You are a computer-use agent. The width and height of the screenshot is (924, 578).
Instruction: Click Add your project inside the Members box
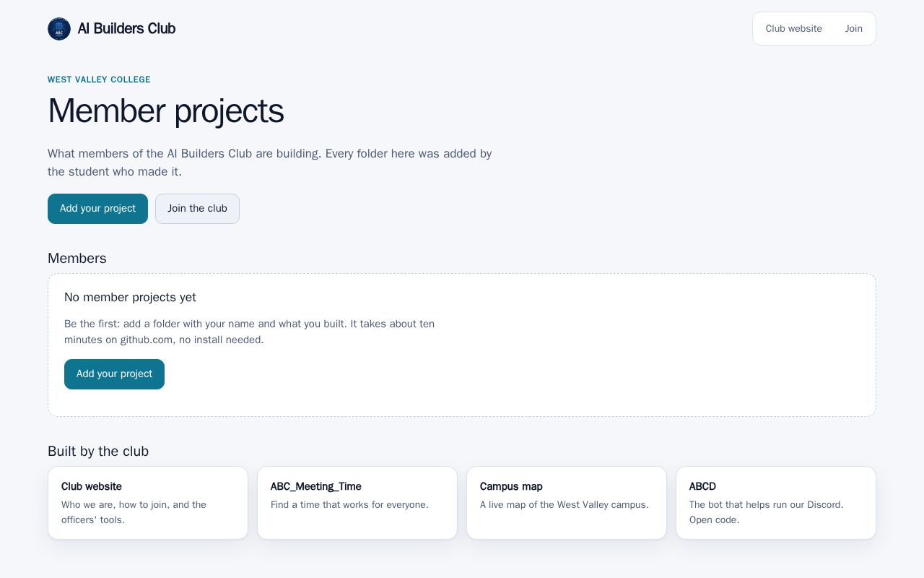pos(114,374)
